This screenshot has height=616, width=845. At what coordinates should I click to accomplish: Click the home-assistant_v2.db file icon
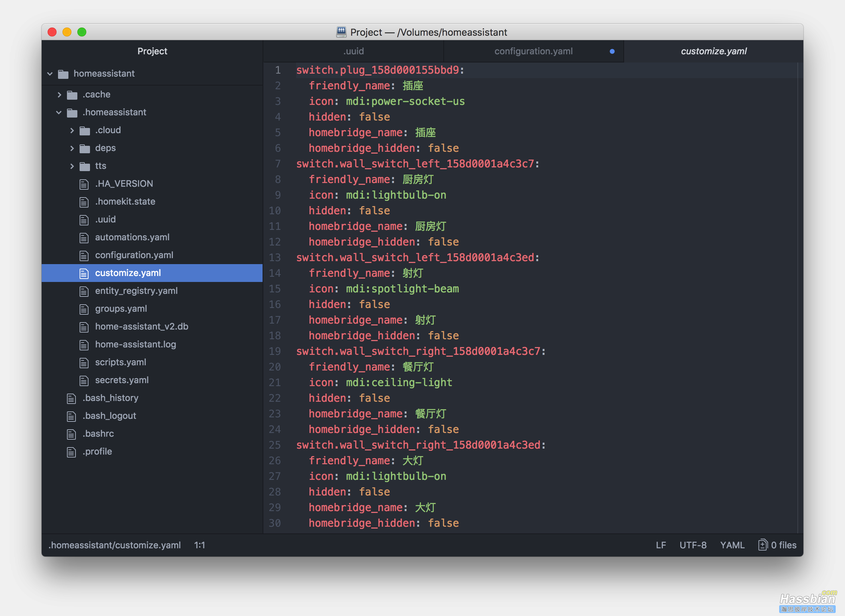coord(84,327)
